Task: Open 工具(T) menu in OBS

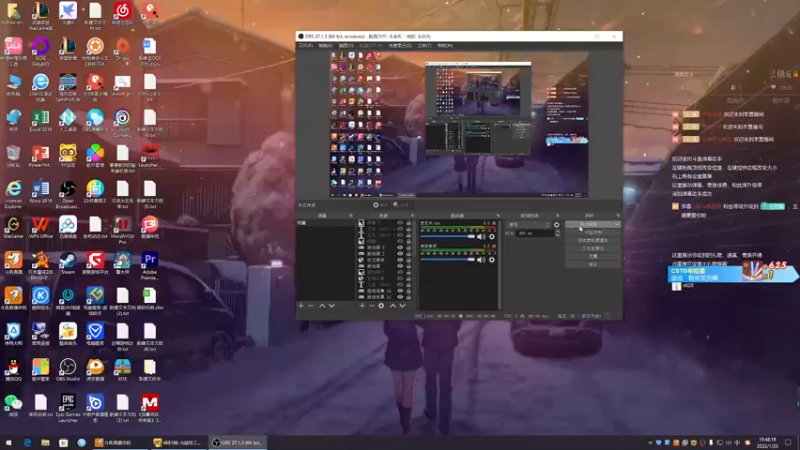Action: (x=424, y=45)
